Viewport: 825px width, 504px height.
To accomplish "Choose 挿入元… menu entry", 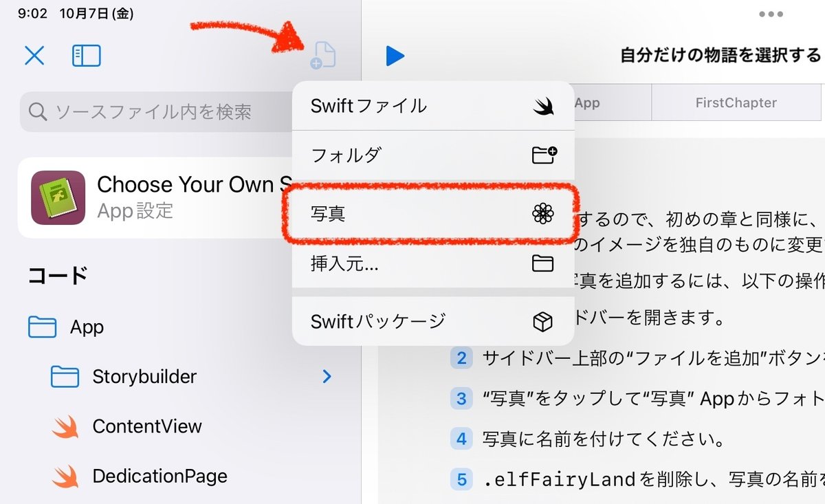I will [433, 263].
